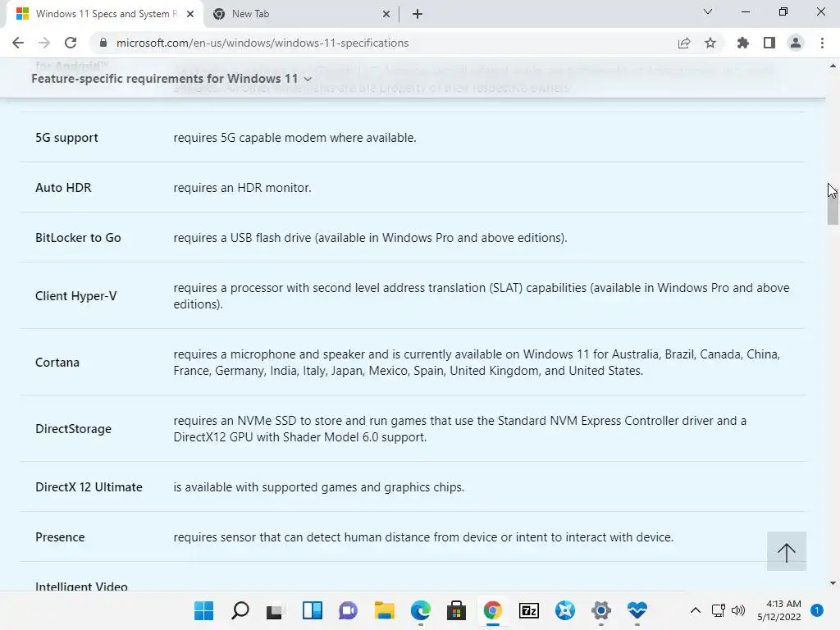Image resolution: width=840 pixels, height=630 pixels.
Task: Switch to the New Tab tab
Action: (300, 14)
